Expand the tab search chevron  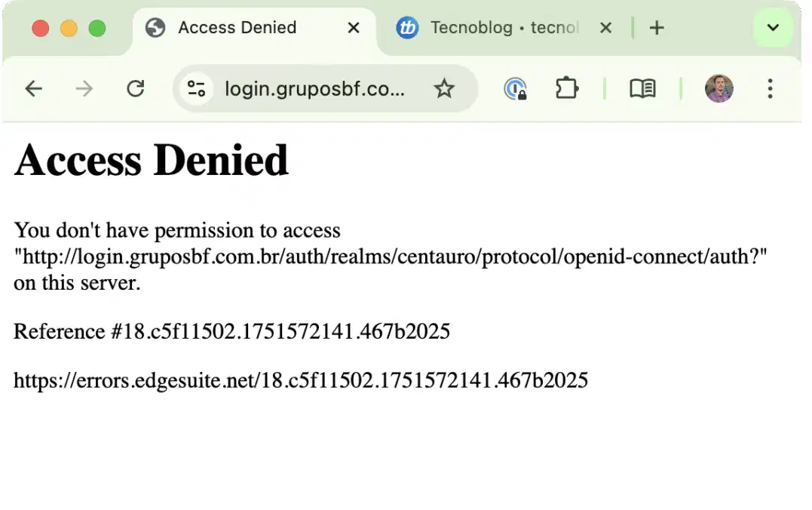[773, 27]
